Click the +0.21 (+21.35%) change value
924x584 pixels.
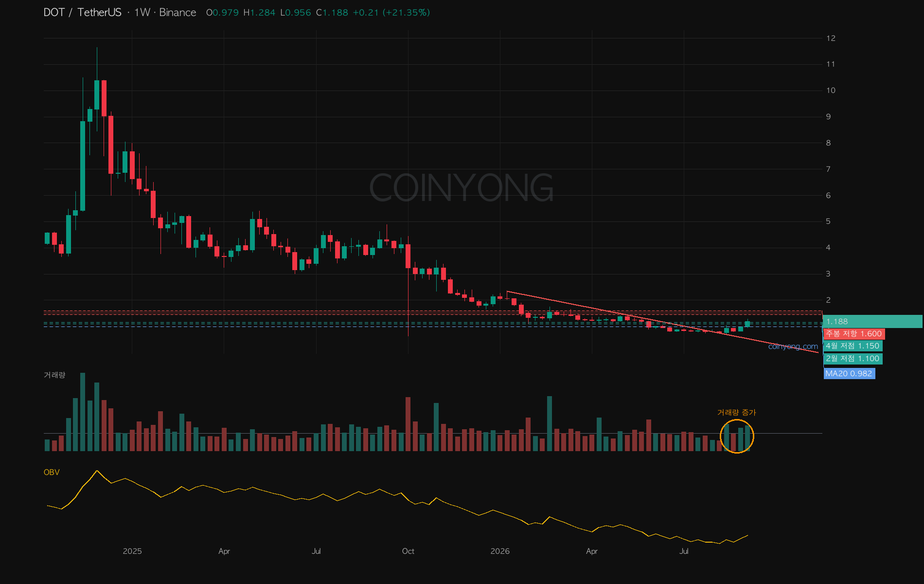[x=391, y=12]
